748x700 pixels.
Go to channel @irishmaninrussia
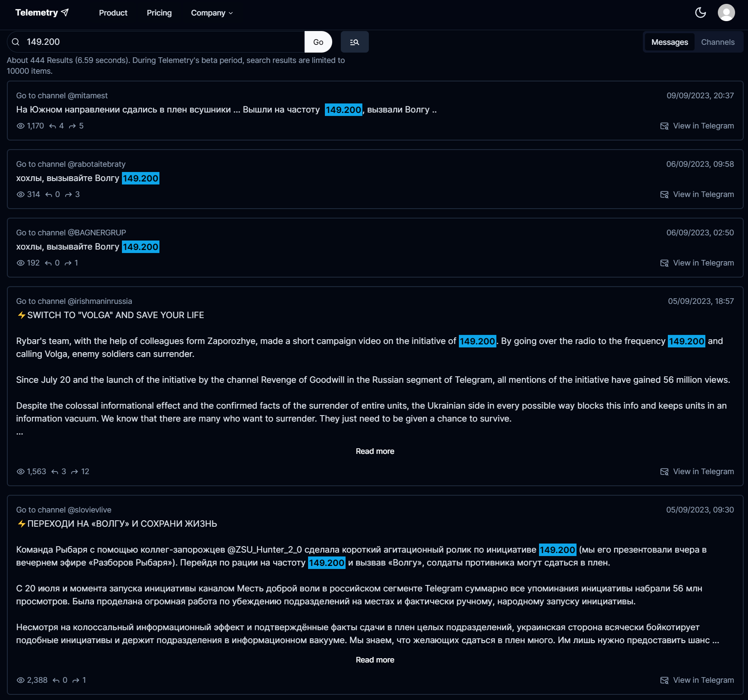tap(74, 301)
